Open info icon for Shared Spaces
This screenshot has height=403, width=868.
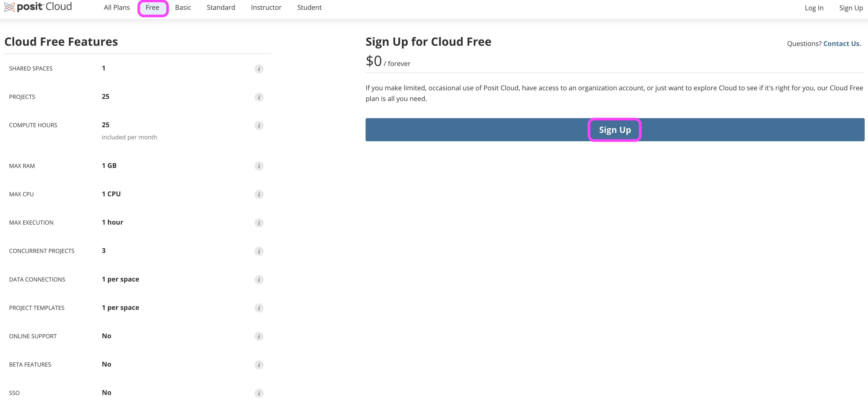[259, 69]
